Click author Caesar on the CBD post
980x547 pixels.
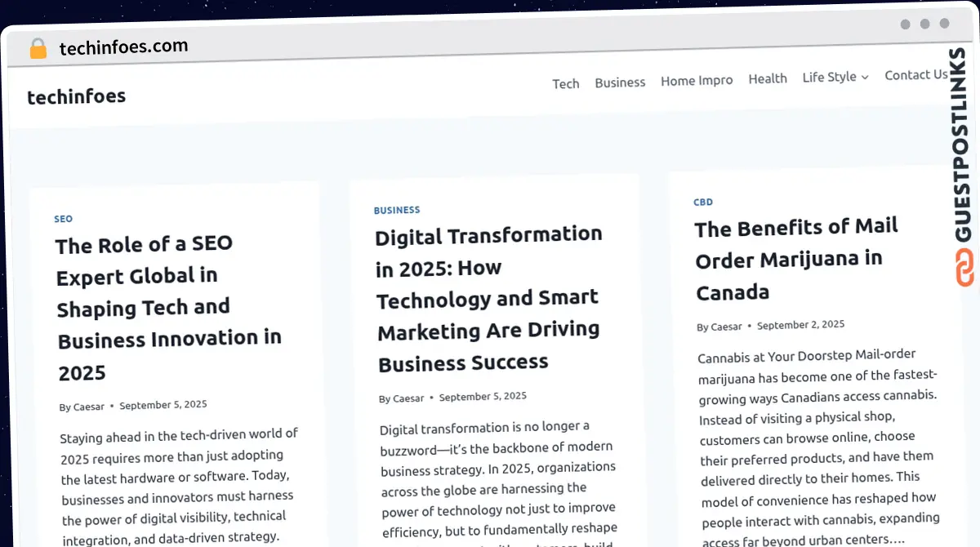click(x=726, y=327)
